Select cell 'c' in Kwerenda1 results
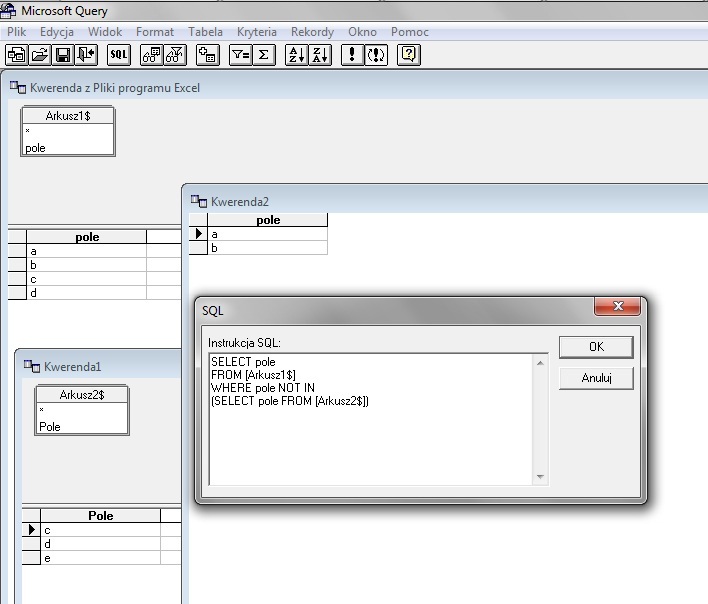 pyautogui.click(x=100, y=530)
